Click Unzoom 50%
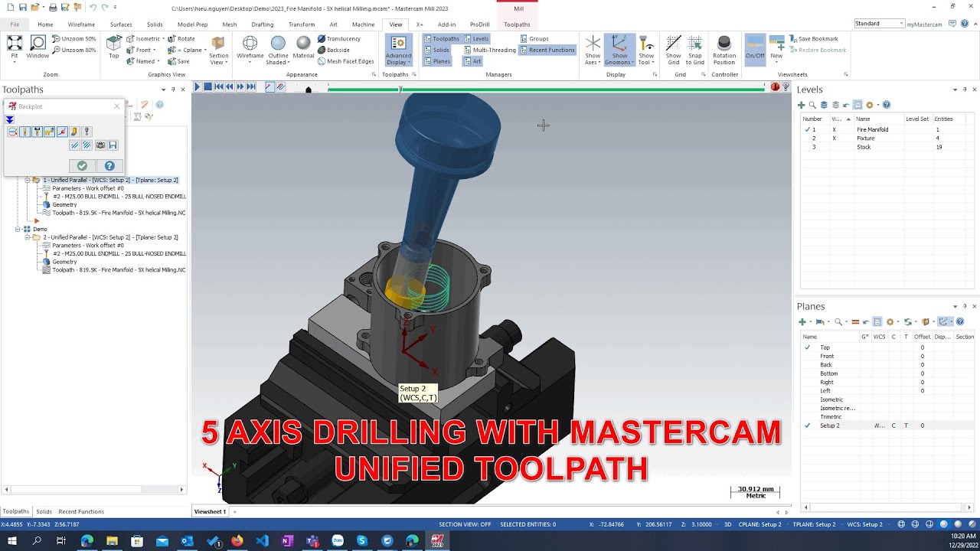The height and width of the screenshot is (551, 980). tap(74, 38)
